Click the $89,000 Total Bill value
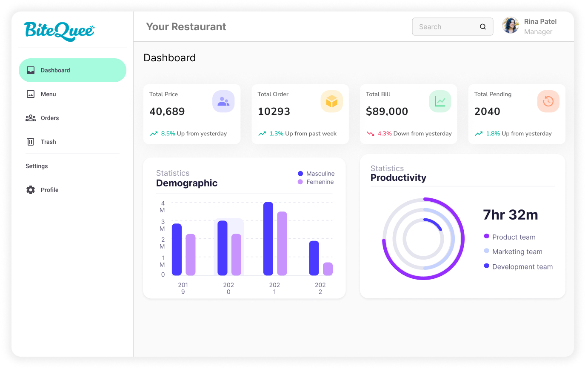This screenshot has width=588, height=369. click(387, 112)
